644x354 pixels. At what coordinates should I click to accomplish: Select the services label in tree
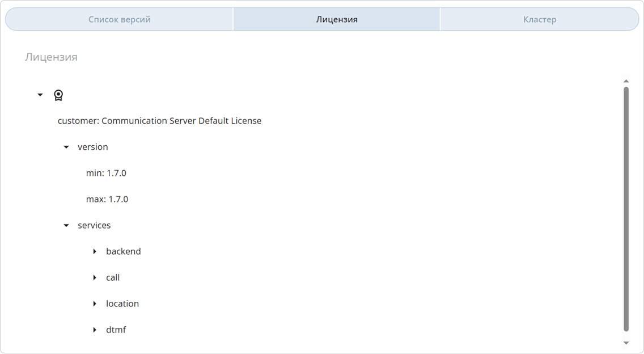[94, 225]
